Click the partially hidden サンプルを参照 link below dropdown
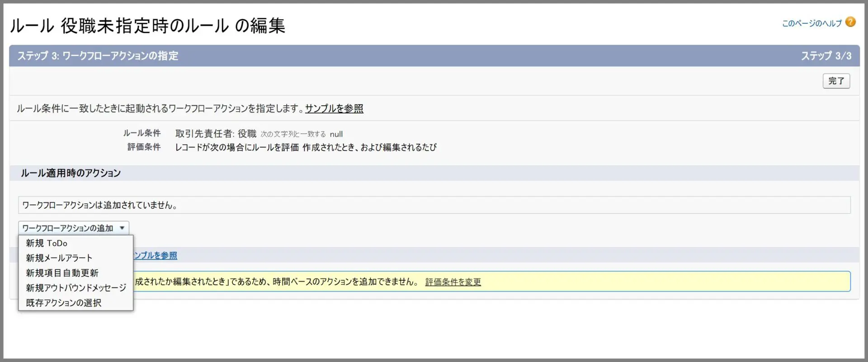868x362 pixels. [x=156, y=255]
